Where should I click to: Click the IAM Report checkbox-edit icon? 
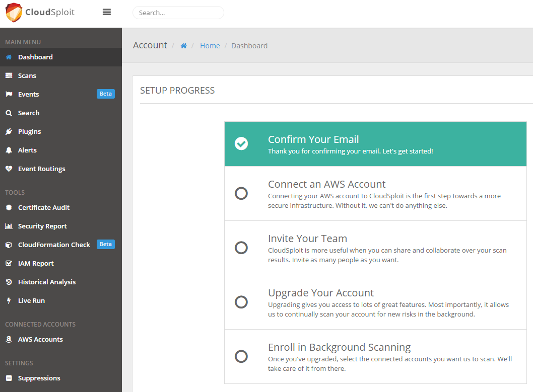[9, 263]
